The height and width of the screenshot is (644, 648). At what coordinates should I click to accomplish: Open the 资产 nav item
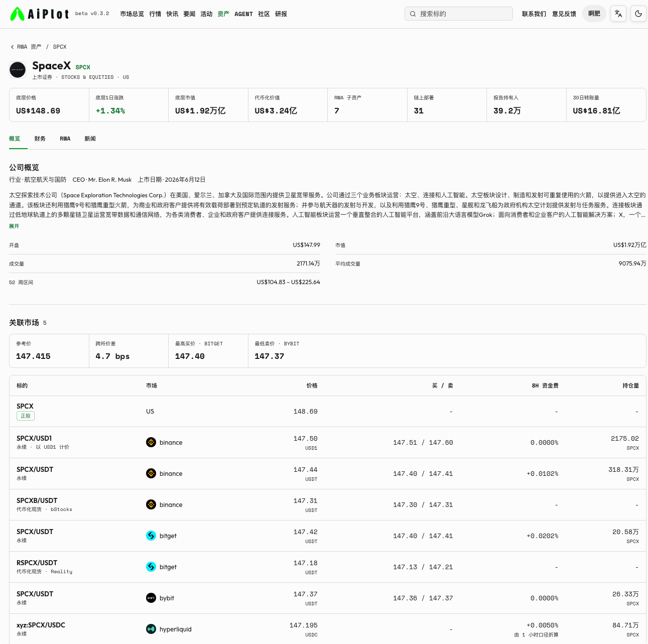[x=223, y=14]
